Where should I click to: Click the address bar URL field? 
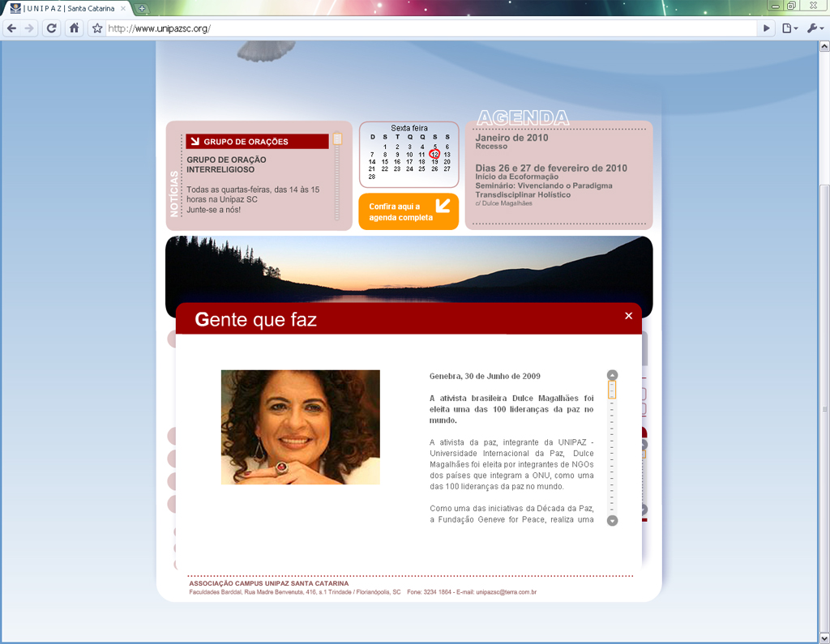[430, 28]
